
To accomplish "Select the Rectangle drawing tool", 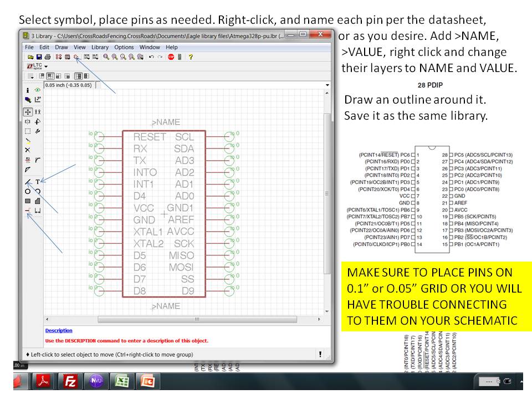I will pyautogui.click(x=28, y=201).
